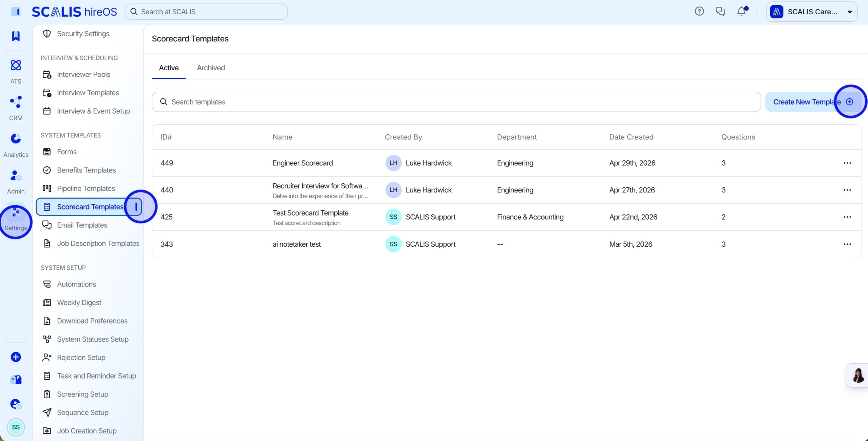Open more options for ai notetaker test
Viewport: 868px width, 441px height.
847,244
